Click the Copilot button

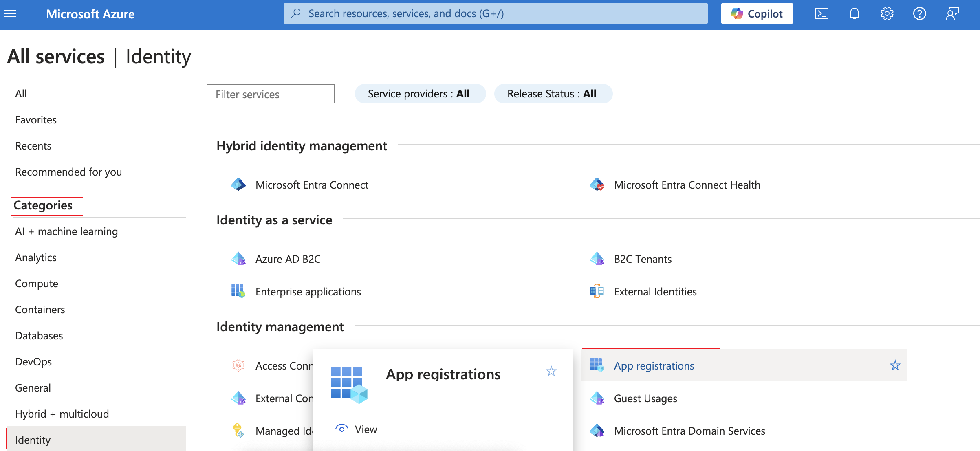point(757,14)
